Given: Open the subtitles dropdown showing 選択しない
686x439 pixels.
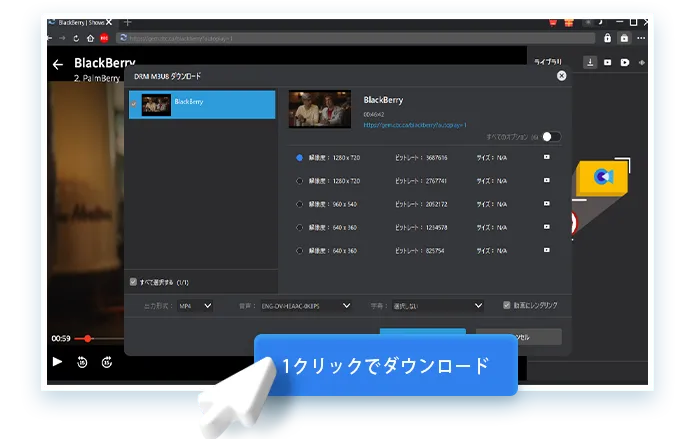Looking at the screenshot, I should pos(438,306).
